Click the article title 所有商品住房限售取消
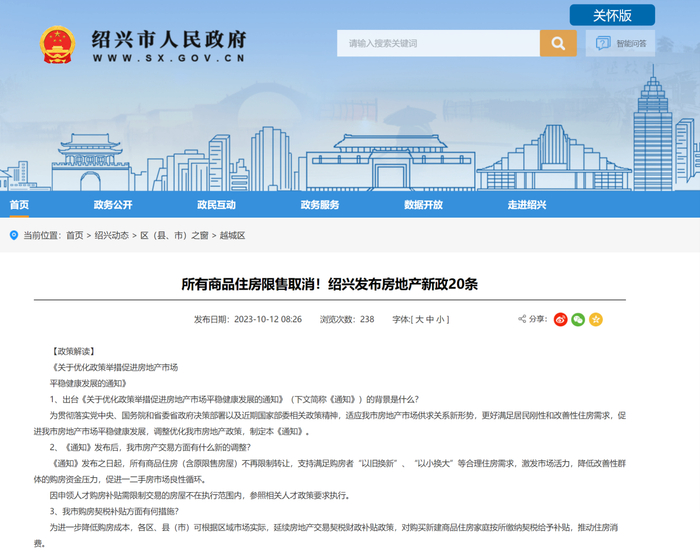Screen dimensions: 700x554 [329, 284]
